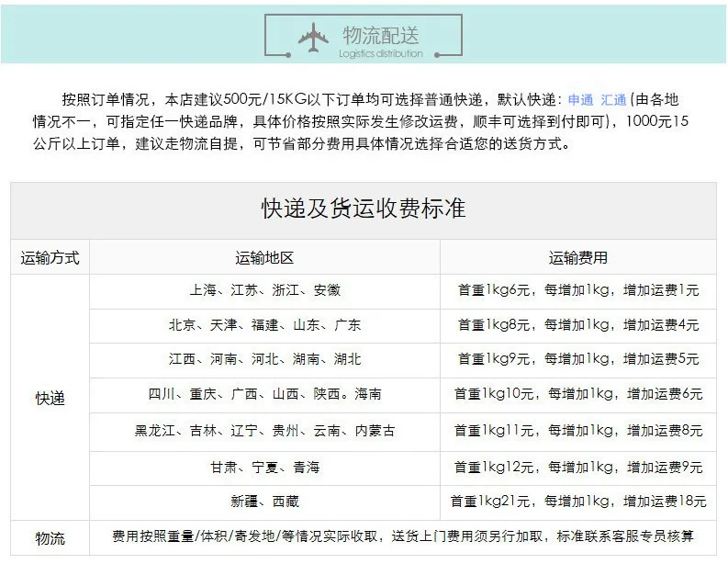The image size is (728, 564).
Task: Click the 首重1kg10元 fee cell
Action: [x=578, y=394]
